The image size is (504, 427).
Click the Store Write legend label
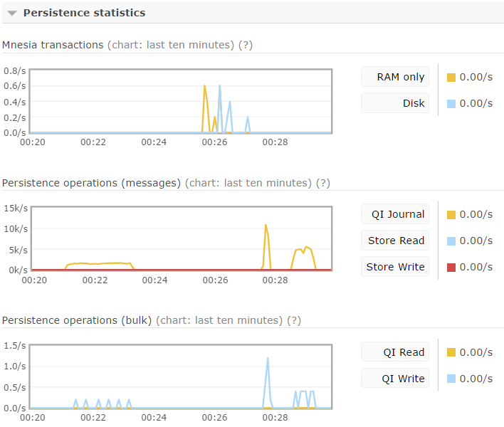click(395, 267)
